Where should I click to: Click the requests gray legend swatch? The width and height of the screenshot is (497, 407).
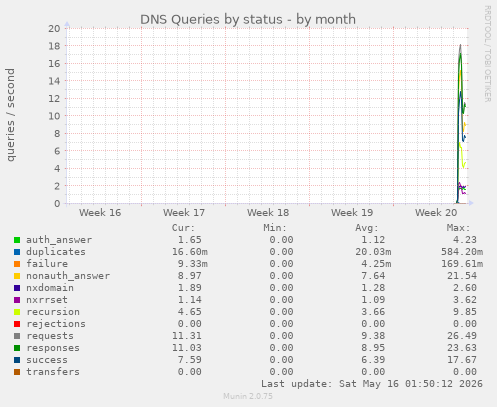(17, 336)
